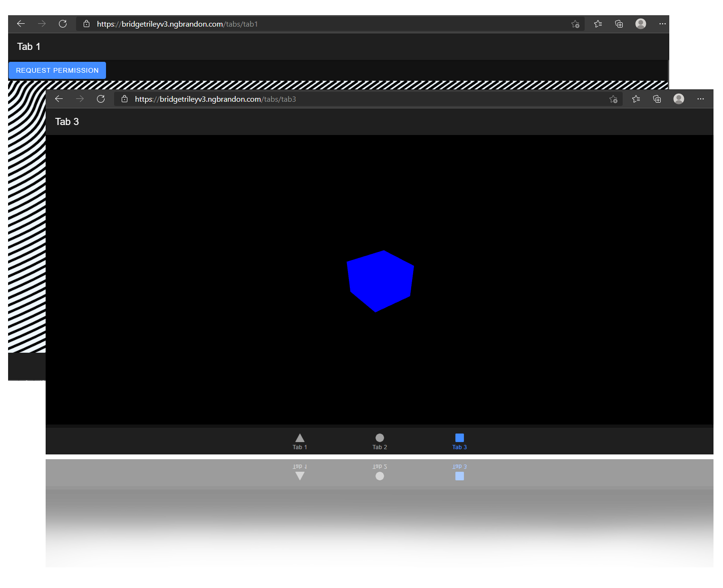This screenshot has height=588, width=723.
Task: Click back arrow in Tab 1 browser window
Action: 21,24
